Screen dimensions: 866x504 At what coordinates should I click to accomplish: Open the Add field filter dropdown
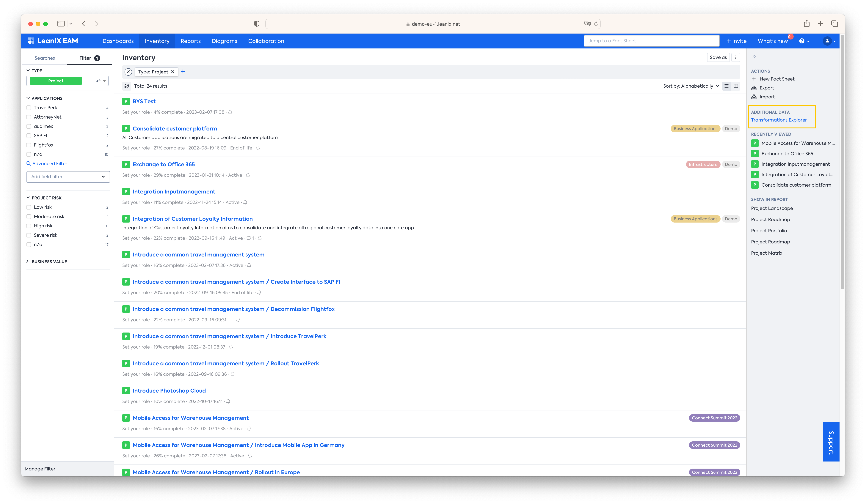(x=68, y=177)
